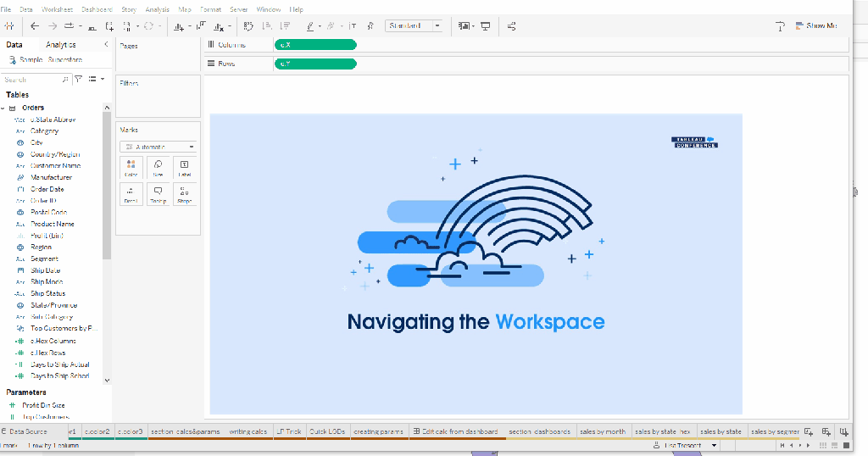Viewport: 868px width, 456px height.
Task: Collapse the Data pane sidebar
Action: [106, 44]
